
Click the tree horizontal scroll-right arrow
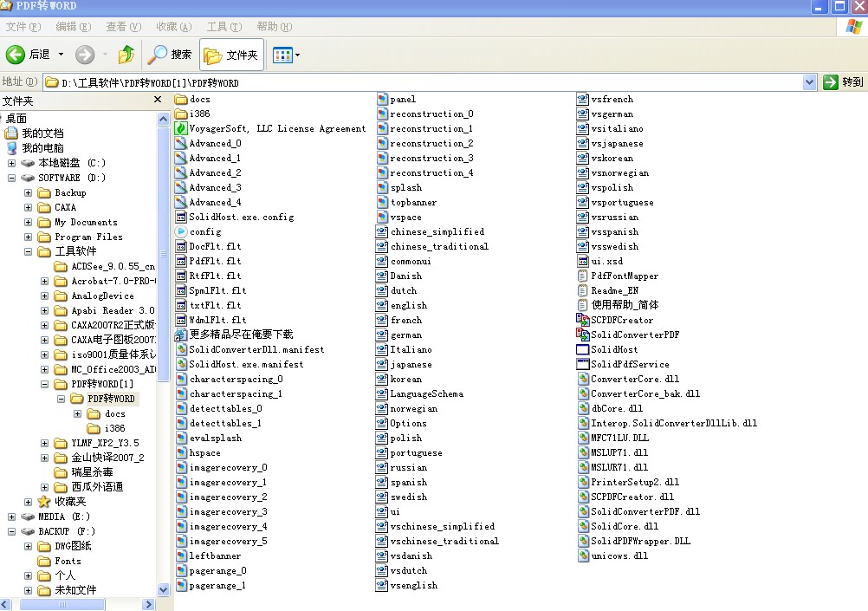pyautogui.click(x=148, y=604)
